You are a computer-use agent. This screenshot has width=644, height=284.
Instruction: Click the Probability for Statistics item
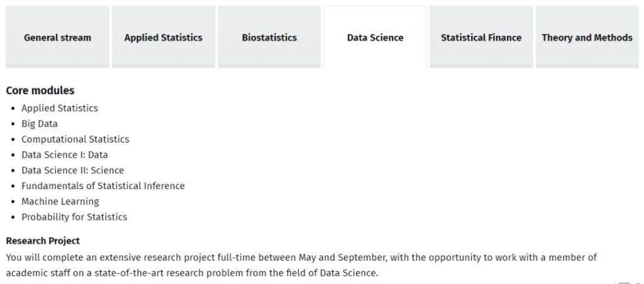pyautogui.click(x=74, y=217)
